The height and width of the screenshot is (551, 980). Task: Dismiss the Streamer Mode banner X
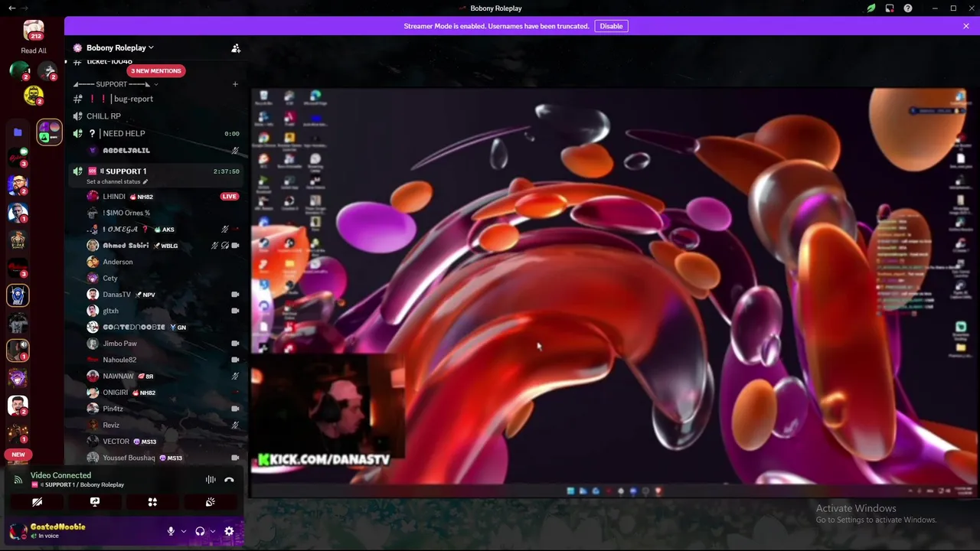click(966, 26)
